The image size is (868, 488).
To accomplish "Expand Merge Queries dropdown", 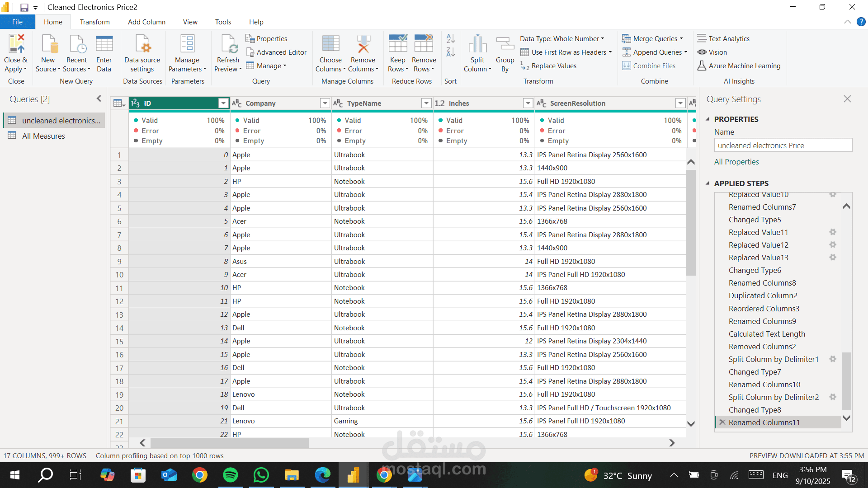I will pos(681,39).
